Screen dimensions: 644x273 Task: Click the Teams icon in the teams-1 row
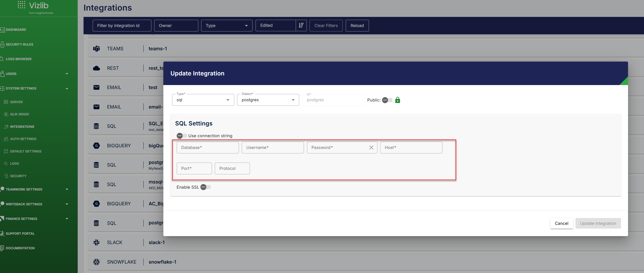(96, 49)
